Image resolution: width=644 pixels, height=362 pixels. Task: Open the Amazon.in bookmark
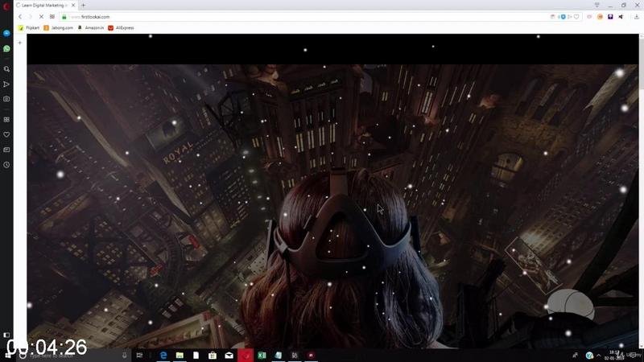pos(91,28)
